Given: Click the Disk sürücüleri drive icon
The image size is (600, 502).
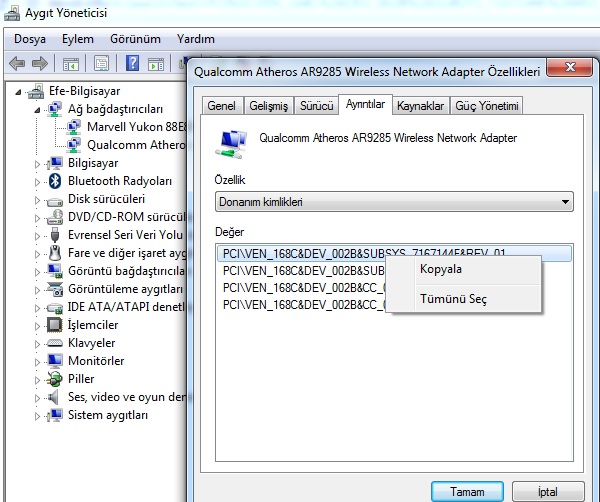Looking at the screenshot, I should (55, 200).
